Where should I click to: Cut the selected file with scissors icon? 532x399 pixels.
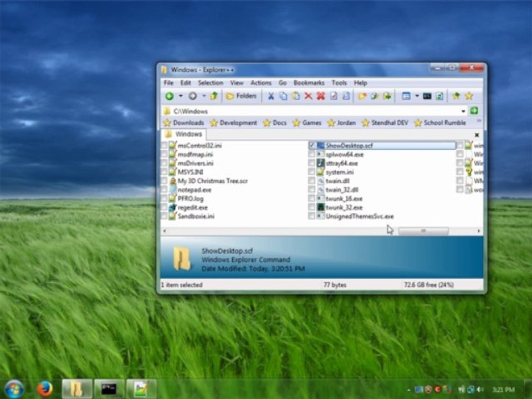(270, 96)
